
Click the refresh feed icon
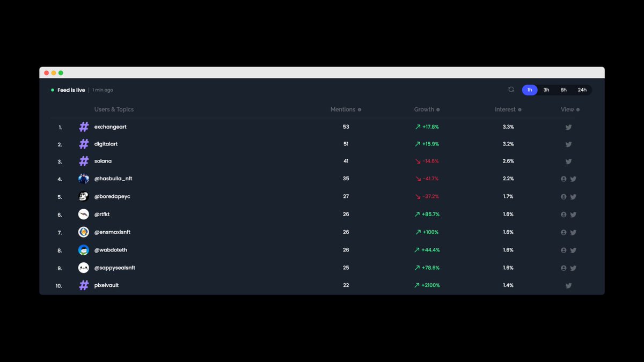coord(511,90)
